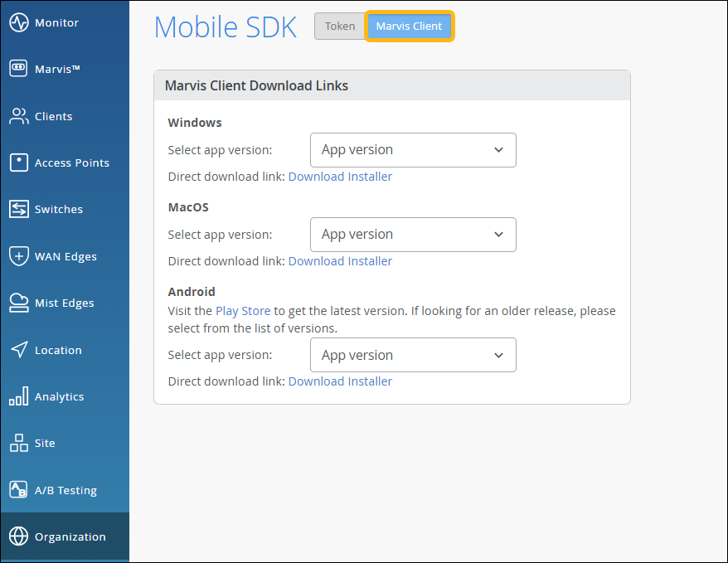Click the WAN Edges shield icon
Viewport: 728px width, 563px height.
click(18, 256)
